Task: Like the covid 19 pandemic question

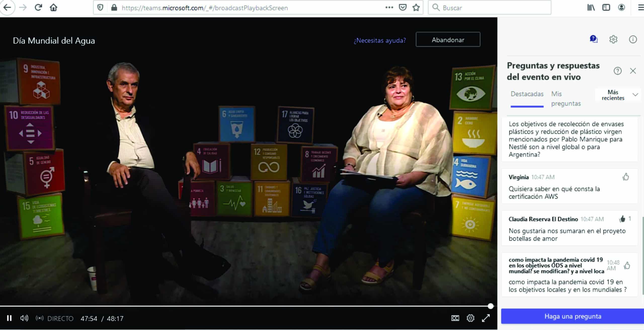Action: pos(627,265)
